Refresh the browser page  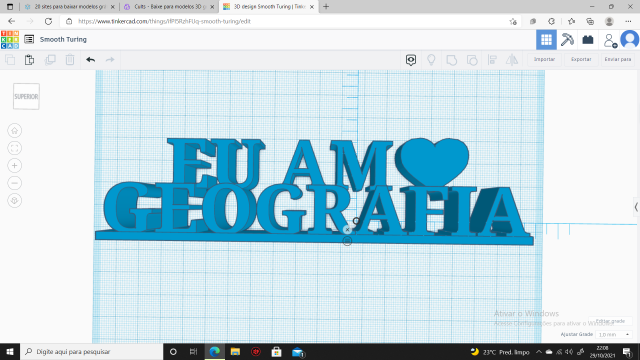[48, 21]
